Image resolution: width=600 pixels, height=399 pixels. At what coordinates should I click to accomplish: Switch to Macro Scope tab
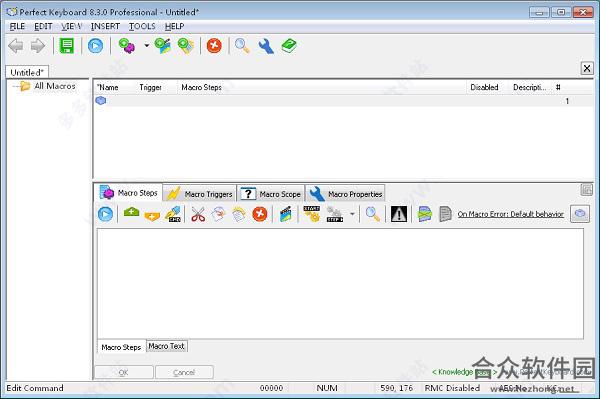coord(271,194)
